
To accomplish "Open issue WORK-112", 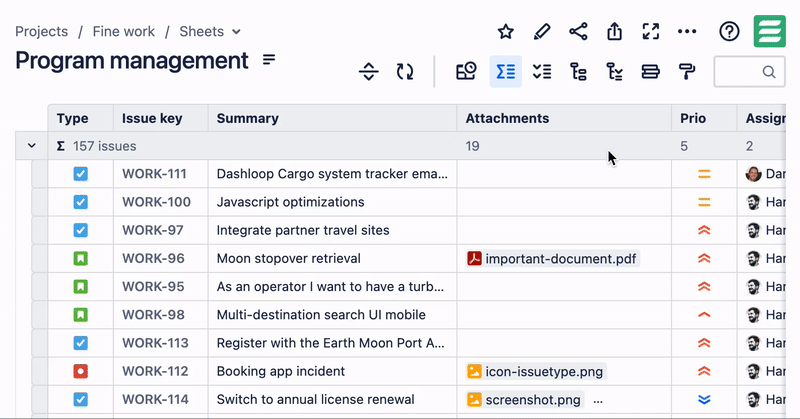I will point(155,371).
